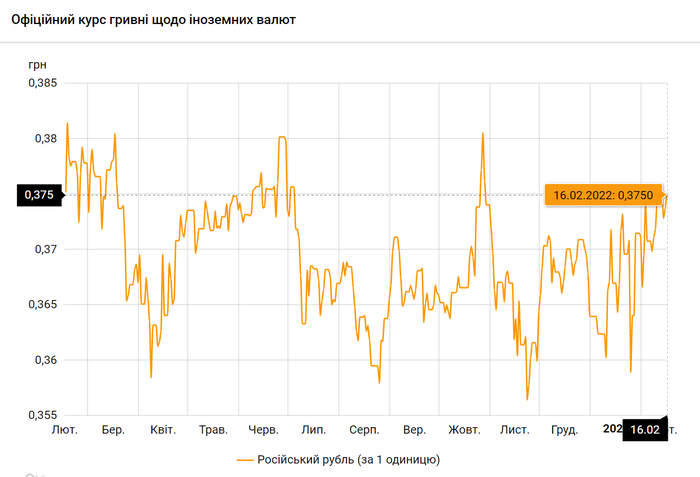Select the Лип. month axis label
The image size is (700, 477).
point(313,430)
